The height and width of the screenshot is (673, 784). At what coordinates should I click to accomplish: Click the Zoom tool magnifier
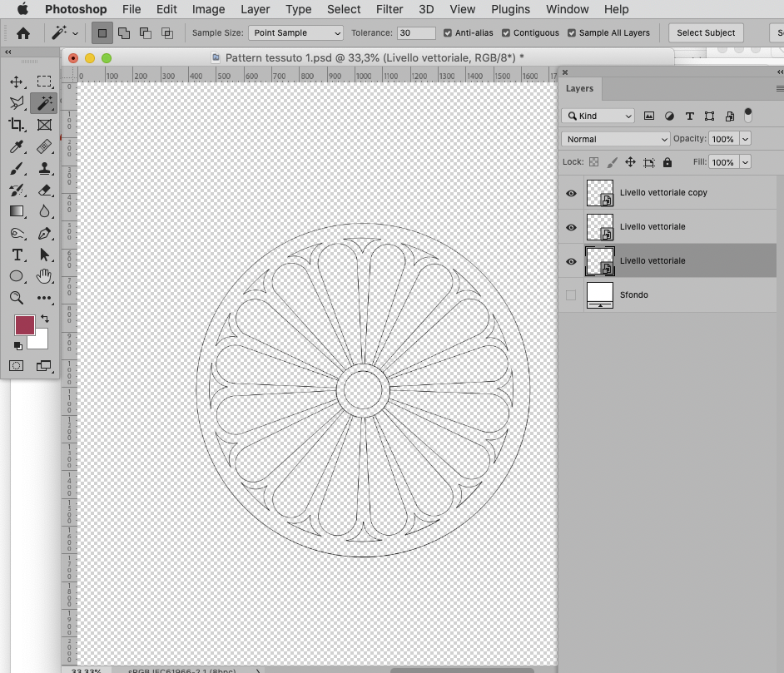click(17, 298)
